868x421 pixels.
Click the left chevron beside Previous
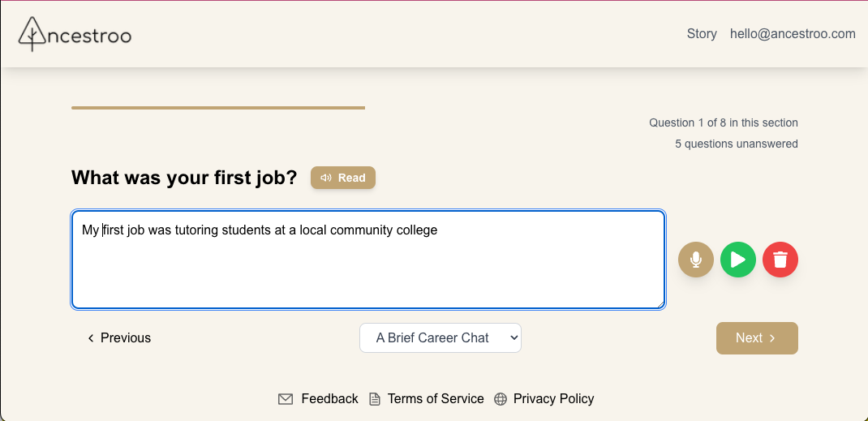coord(91,338)
